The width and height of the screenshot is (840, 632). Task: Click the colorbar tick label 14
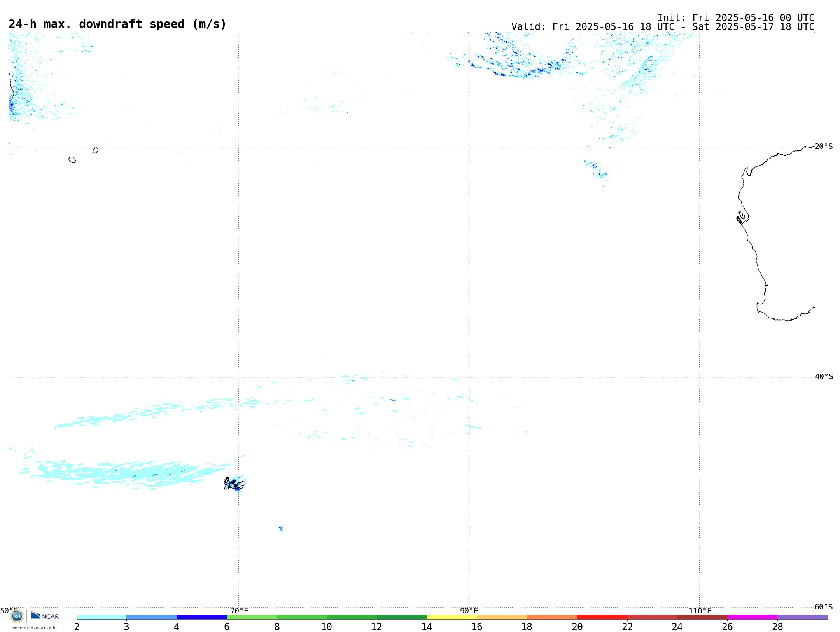point(427,627)
